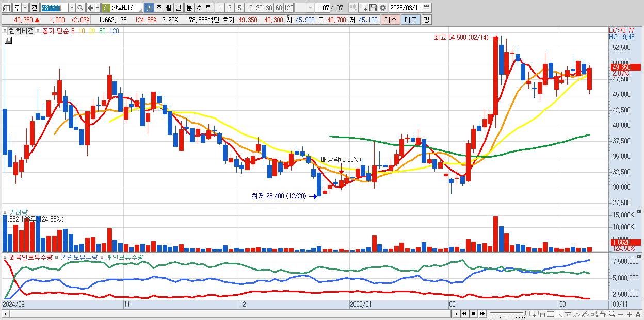Click the rewind button in the replay controls
The height and width of the screenshot is (320, 644).
pyautogui.click(x=464, y=314)
